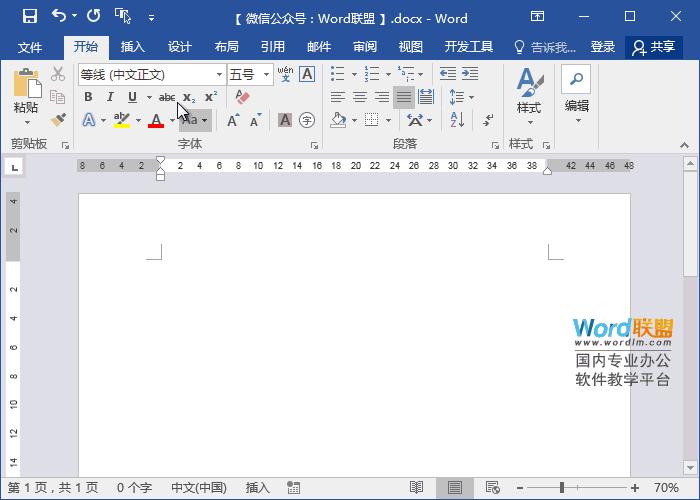700x500 pixels.
Task: Click the Decrease Indent icon
Action: click(448, 73)
